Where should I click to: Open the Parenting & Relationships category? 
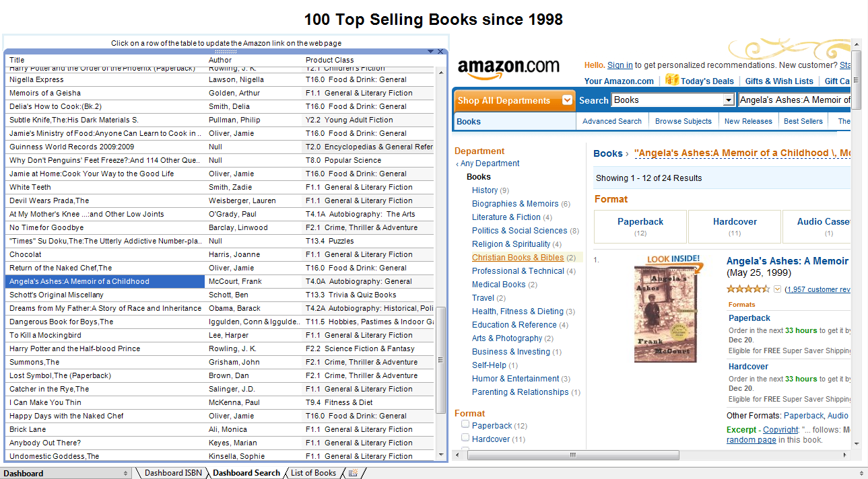click(521, 392)
